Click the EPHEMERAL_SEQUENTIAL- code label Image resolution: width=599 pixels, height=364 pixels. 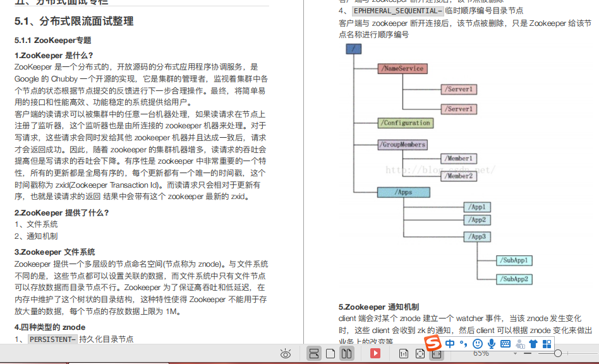(x=397, y=11)
